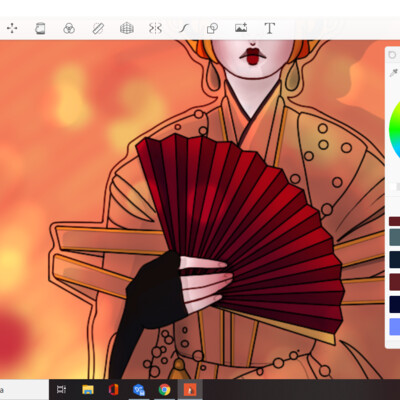This screenshot has width=400, height=400.
Task: Open the three-circles guides tool
Action: 69,28
